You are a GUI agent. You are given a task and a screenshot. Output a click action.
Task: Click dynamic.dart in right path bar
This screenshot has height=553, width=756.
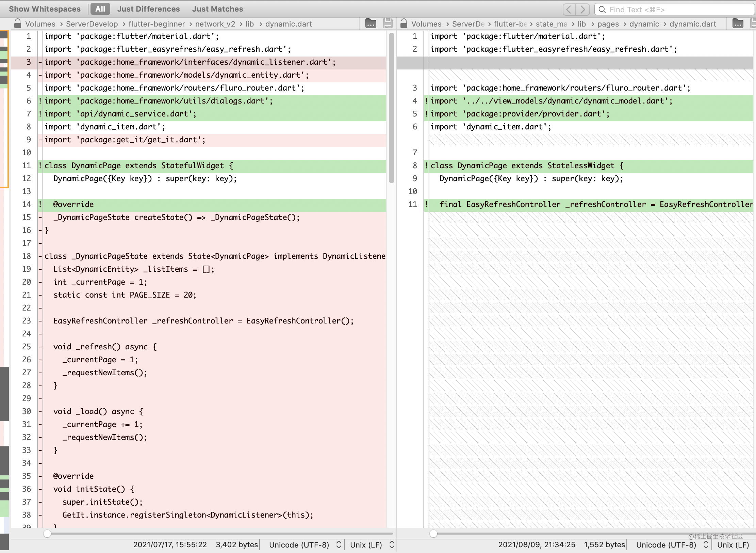pos(693,24)
